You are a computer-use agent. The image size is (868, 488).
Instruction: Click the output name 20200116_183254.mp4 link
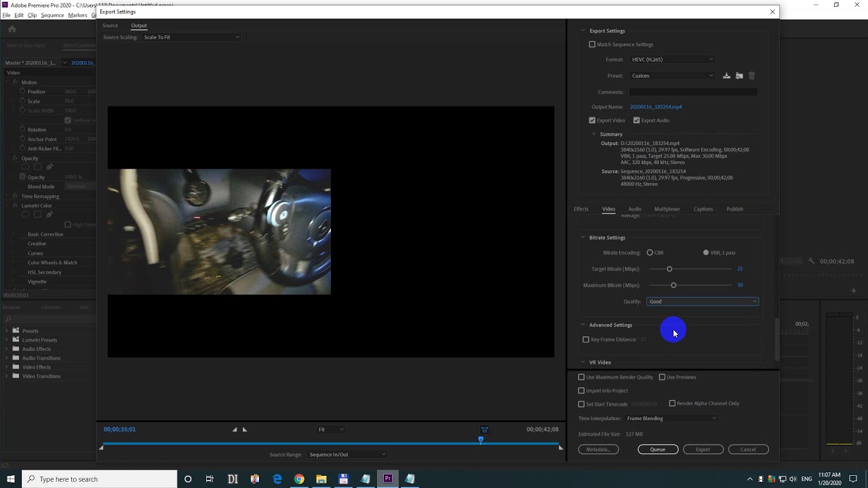[x=656, y=107]
